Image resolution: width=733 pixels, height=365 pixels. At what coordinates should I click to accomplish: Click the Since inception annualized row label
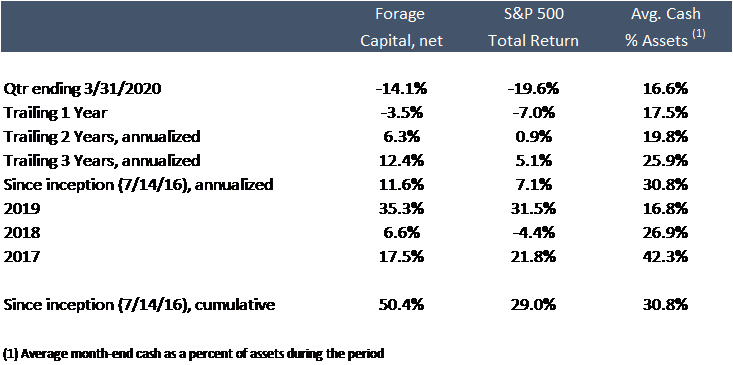tap(138, 185)
